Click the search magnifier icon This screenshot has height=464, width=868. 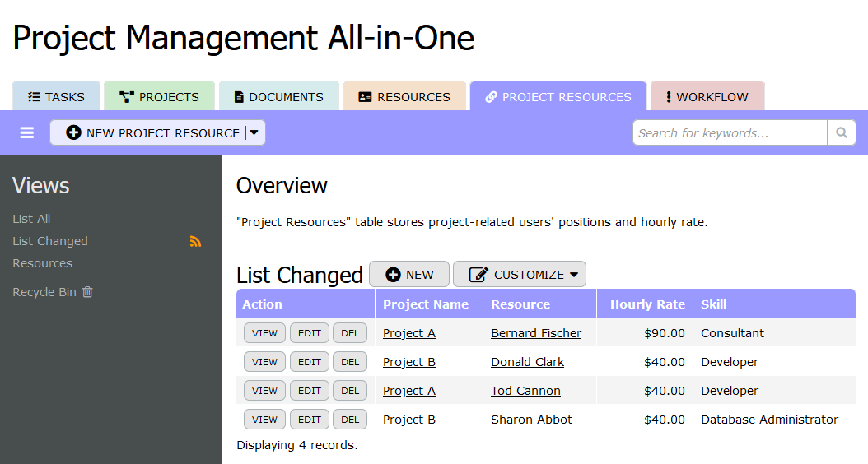click(841, 132)
